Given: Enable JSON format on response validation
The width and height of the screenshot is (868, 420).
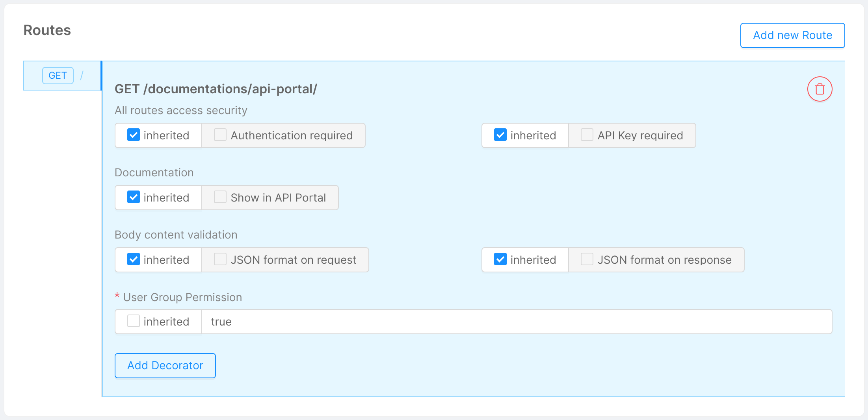Looking at the screenshot, I should coord(587,259).
